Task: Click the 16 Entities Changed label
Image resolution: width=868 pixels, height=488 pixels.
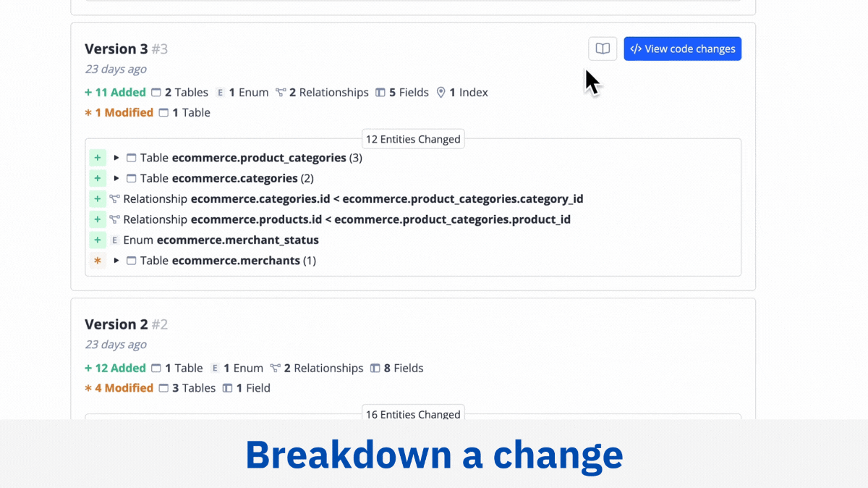Action: click(x=413, y=413)
